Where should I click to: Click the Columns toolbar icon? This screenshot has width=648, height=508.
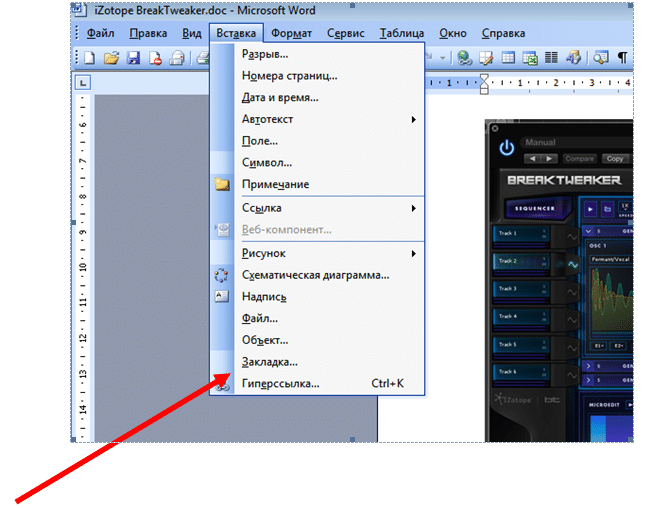551,58
